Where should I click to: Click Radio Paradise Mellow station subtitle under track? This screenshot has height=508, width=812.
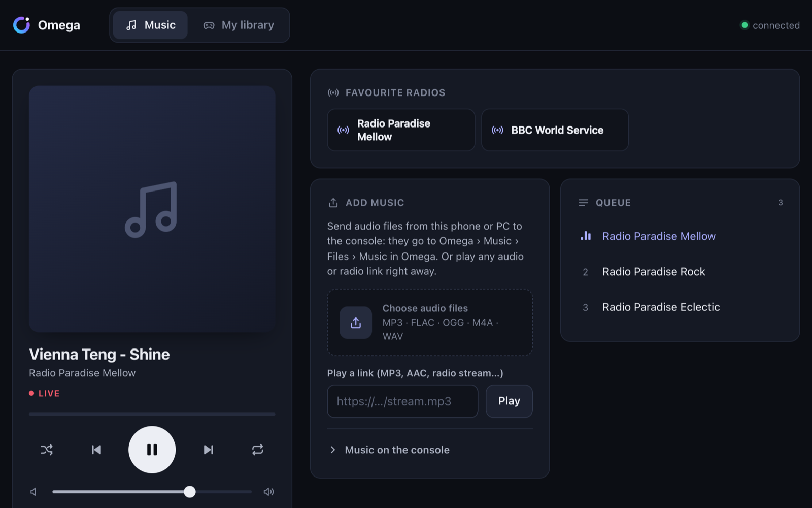tap(82, 373)
